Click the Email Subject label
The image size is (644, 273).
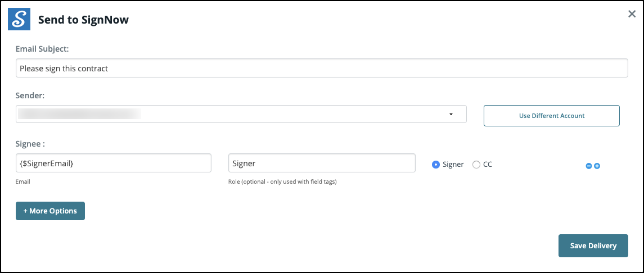[x=42, y=49]
